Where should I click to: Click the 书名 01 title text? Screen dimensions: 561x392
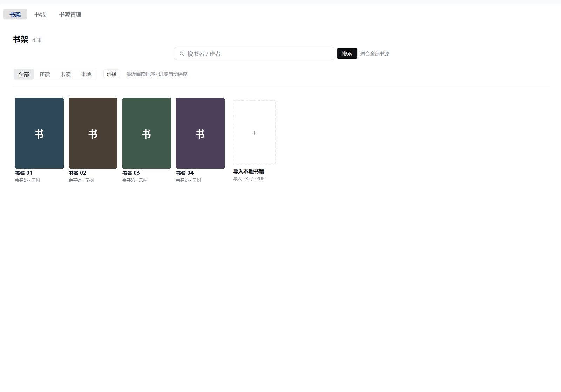coord(23,173)
